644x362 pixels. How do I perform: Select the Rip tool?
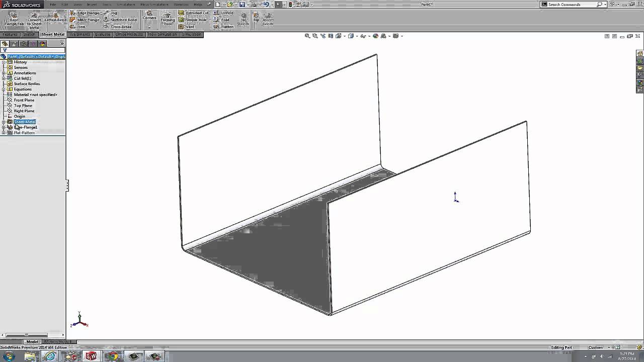[x=256, y=17]
